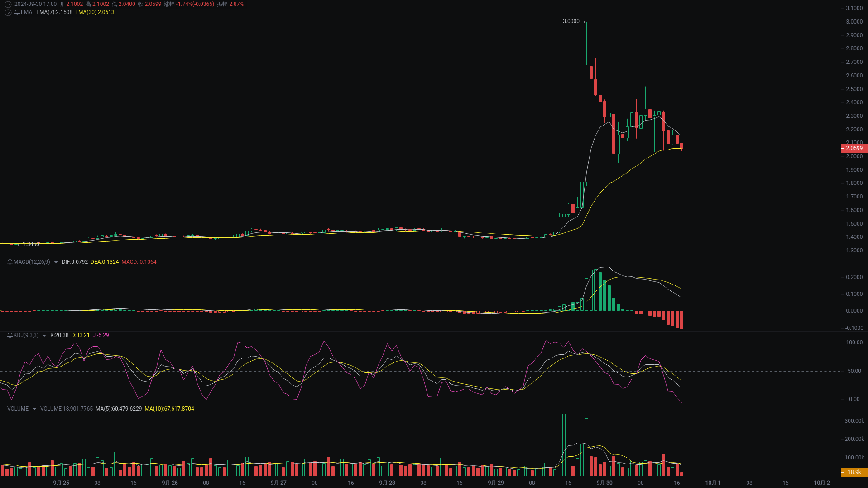
Task: Click the 3.0000 high price marker arrow
Action: (574, 21)
